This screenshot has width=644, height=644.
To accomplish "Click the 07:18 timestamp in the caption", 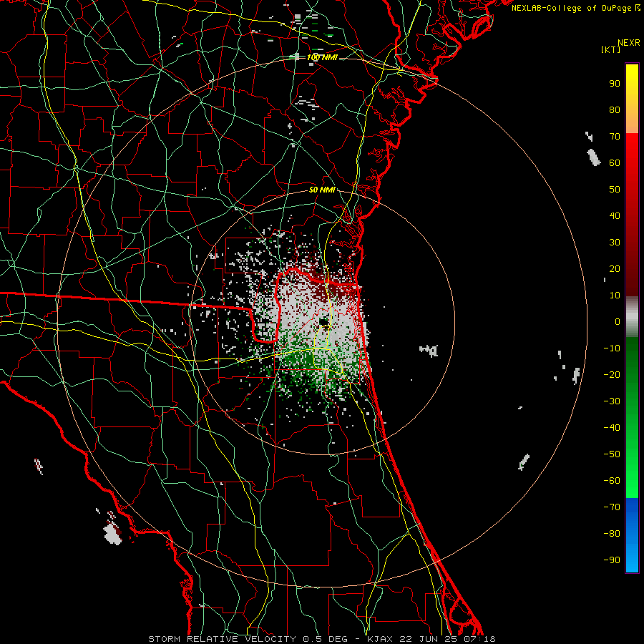I will 479,639.
